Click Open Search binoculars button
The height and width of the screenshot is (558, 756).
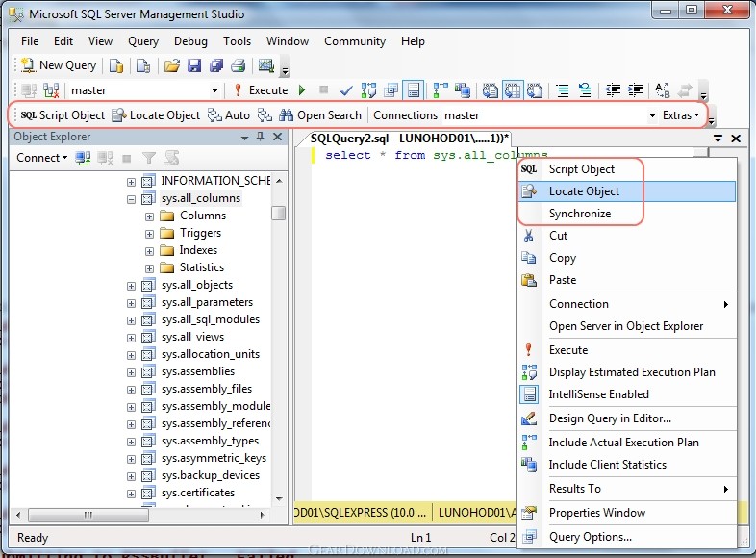(320, 115)
